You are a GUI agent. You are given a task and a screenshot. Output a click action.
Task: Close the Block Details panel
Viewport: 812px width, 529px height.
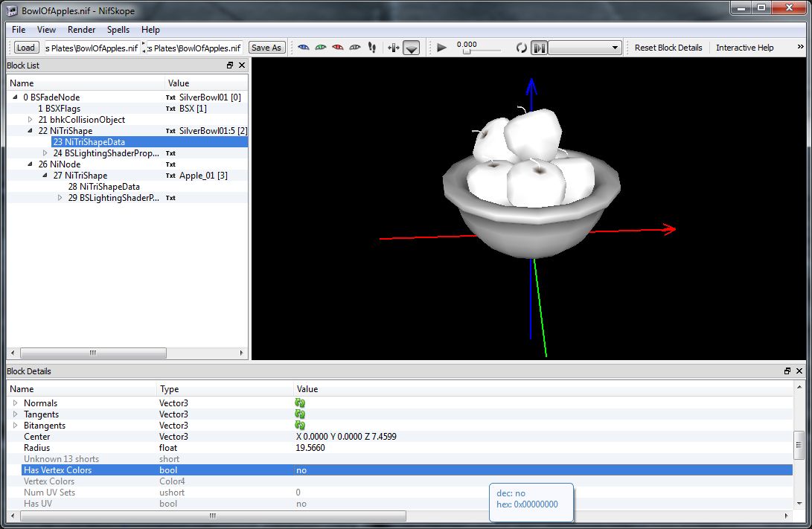point(799,371)
